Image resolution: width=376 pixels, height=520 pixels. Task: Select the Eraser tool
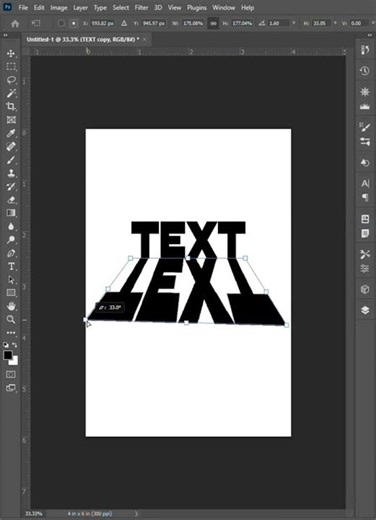11,200
